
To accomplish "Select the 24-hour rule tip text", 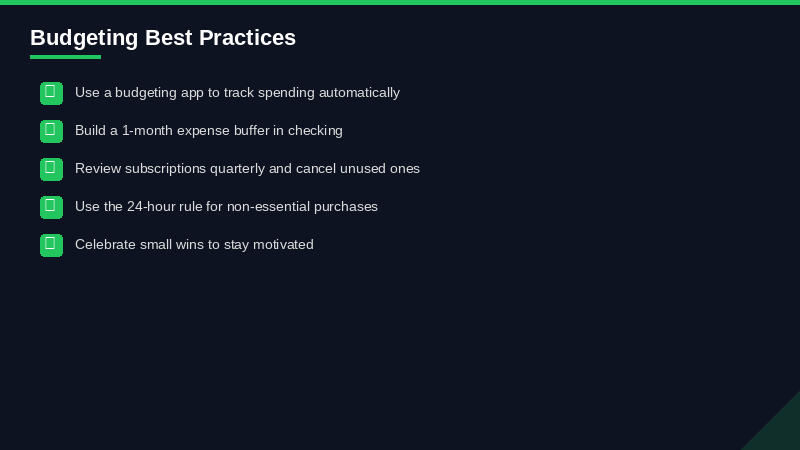I will [x=226, y=207].
